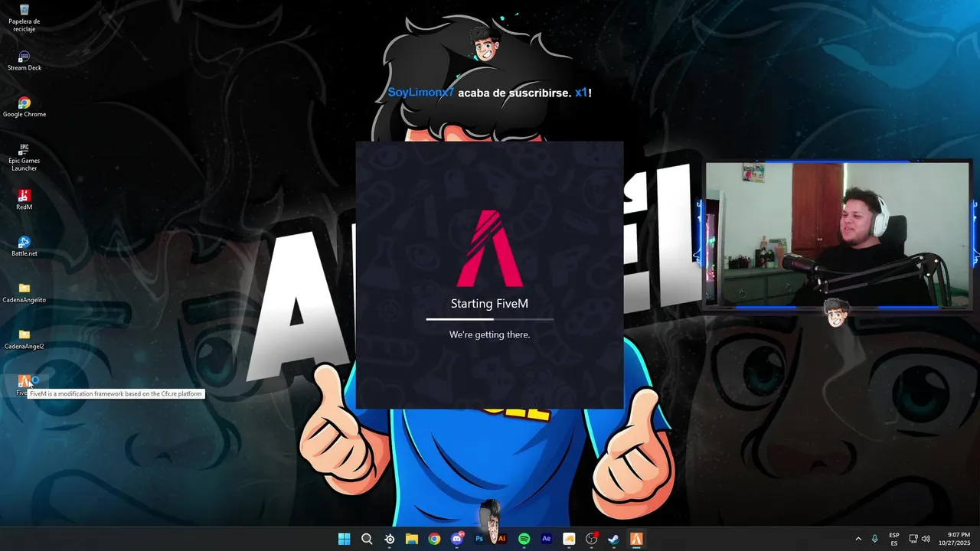
Task: Open Steam from the taskbar
Action: [613, 539]
